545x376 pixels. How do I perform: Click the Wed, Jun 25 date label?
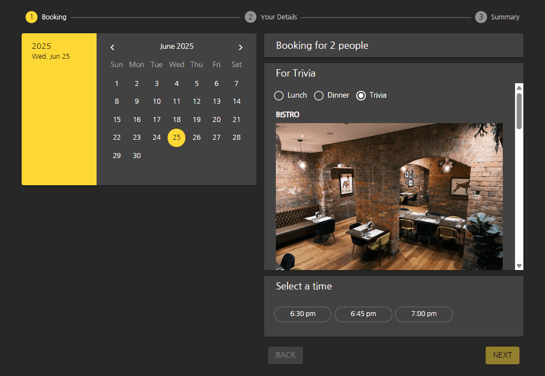coord(51,56)
